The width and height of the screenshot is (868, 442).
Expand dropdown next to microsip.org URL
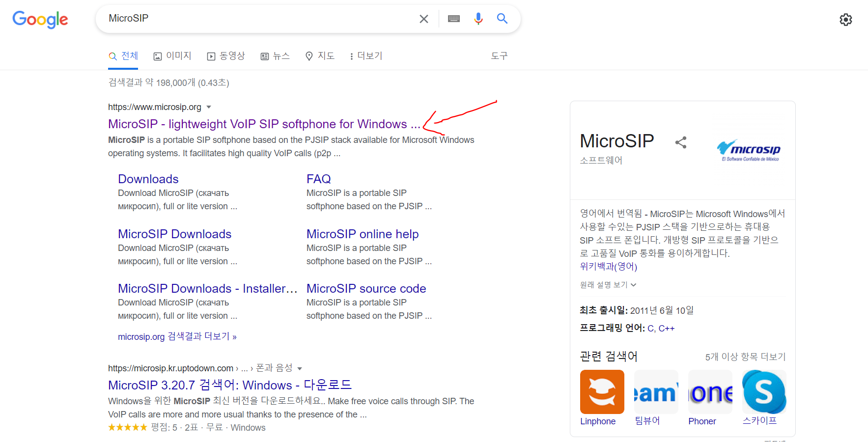pyautogui.click(x=209, y=107)
